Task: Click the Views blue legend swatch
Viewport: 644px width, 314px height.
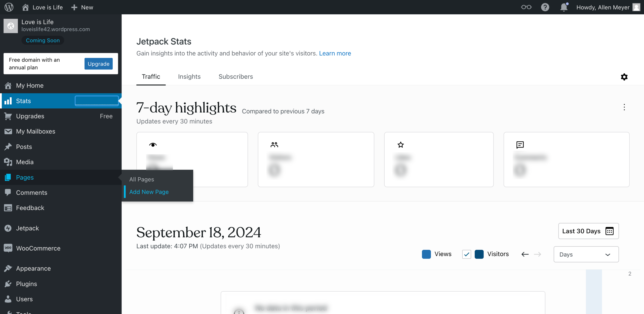Action: [426, 254]
